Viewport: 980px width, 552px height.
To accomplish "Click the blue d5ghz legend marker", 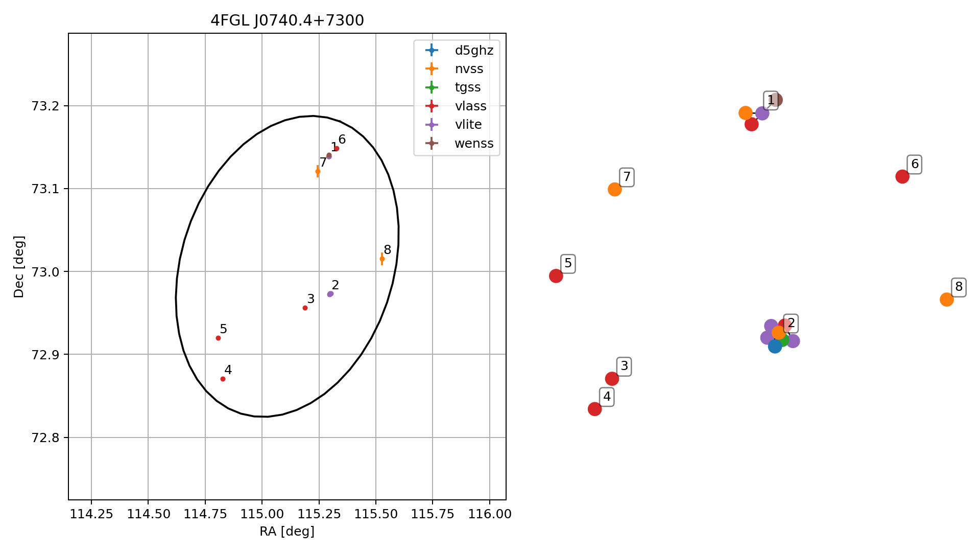I will 432,50.
